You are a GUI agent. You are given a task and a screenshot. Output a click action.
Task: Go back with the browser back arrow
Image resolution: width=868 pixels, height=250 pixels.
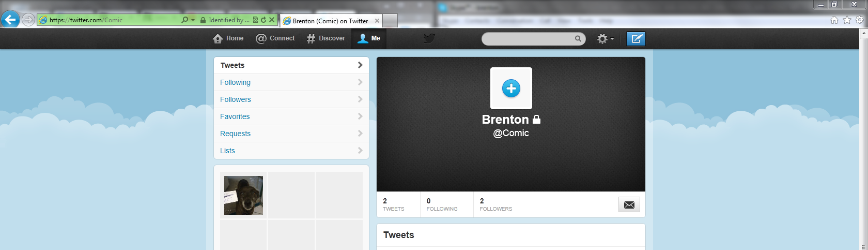point(10,20)
